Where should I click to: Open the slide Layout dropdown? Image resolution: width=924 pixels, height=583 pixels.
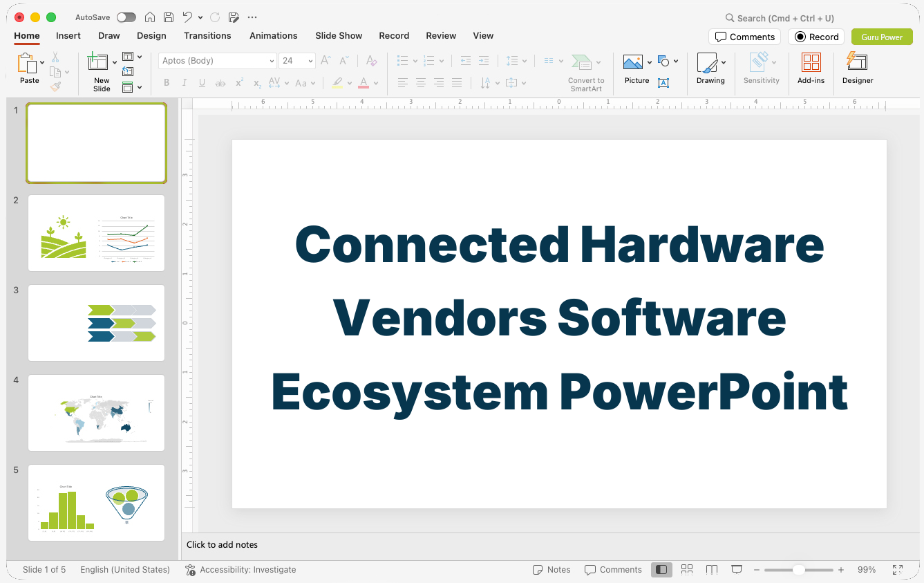(x=131, y=57)
